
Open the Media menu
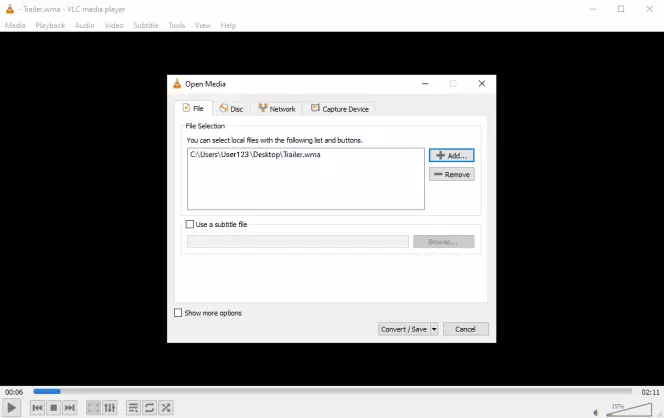tap(15, 25)
